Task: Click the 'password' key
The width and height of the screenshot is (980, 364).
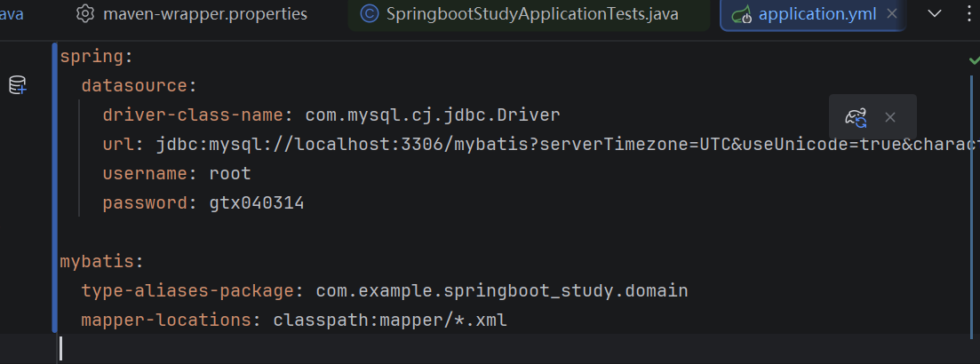Action: tap(145, 203)
